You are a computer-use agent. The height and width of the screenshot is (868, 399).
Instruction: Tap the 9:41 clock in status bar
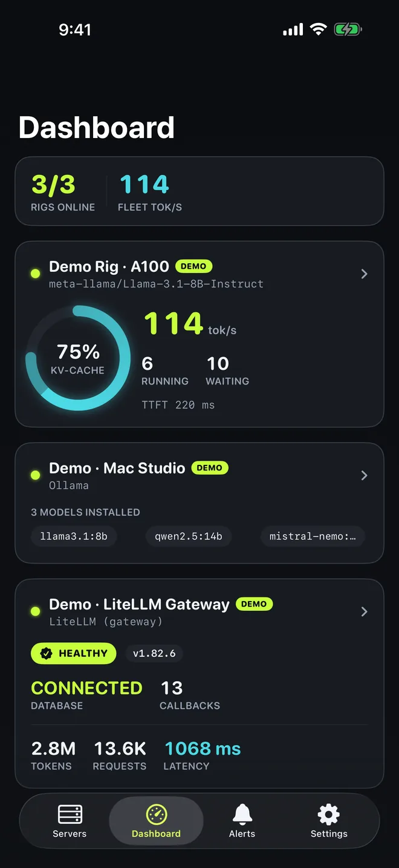point(75,30)
